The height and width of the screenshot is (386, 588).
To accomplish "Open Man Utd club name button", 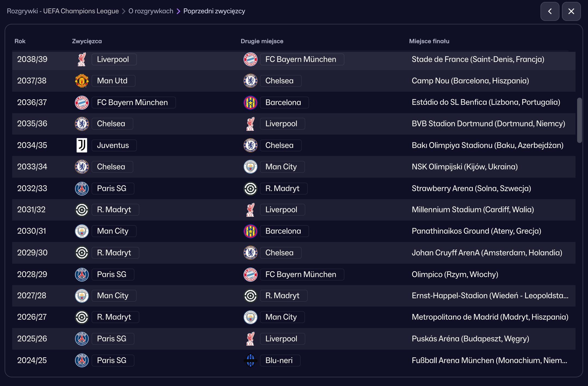I will tap(112, 81).
